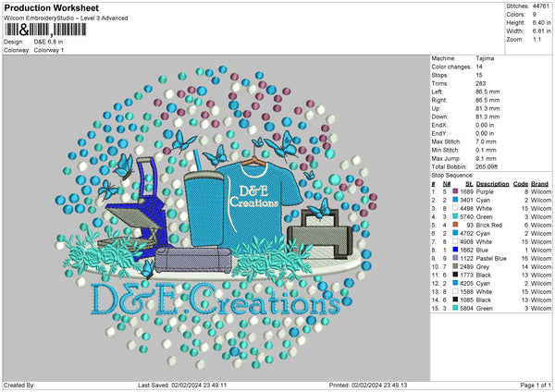555x392 pixels.
Task: Click stitch count 5804 in stop 15
Action: point(466,308)
